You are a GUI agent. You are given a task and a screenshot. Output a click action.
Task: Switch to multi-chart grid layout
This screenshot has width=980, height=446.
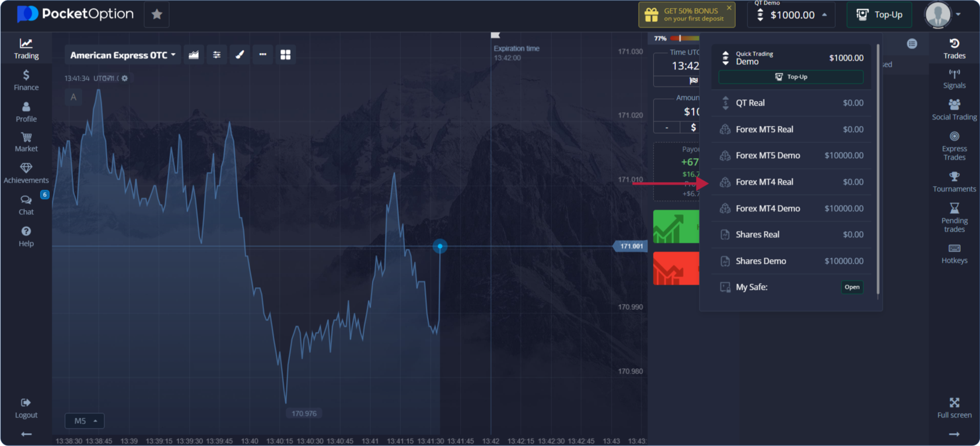click(x=285, y=55)
